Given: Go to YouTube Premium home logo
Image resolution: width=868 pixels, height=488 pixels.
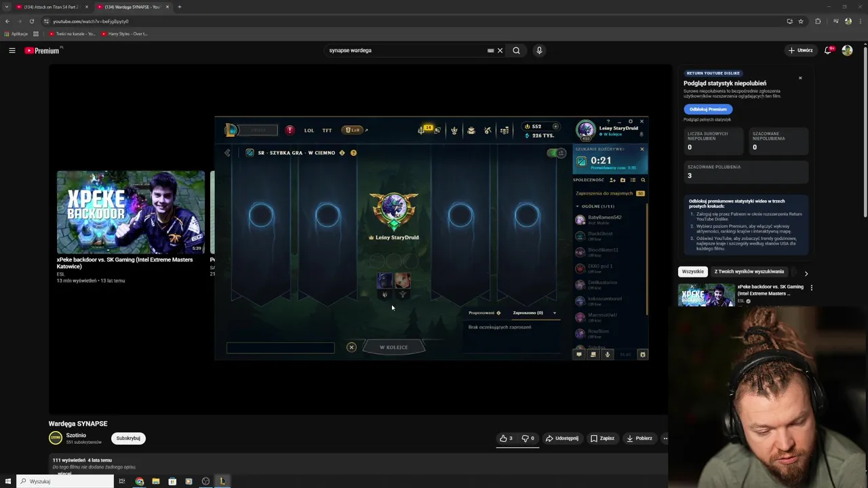Looking at the screenshot, I should 43,50.
